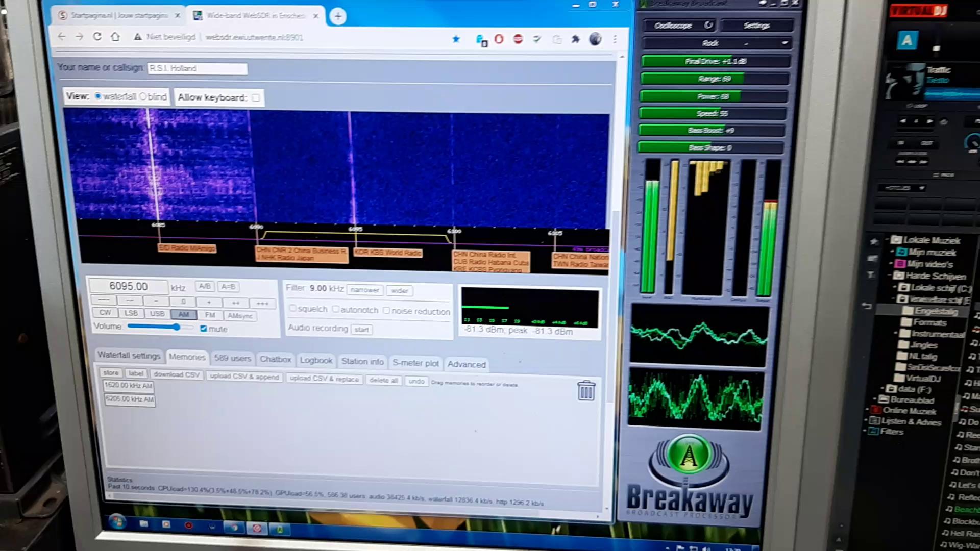The width and height of the screenshot is (980, 551).
Task: Expand the Lokale Muziek folder tree
Action: pos(888,240)
